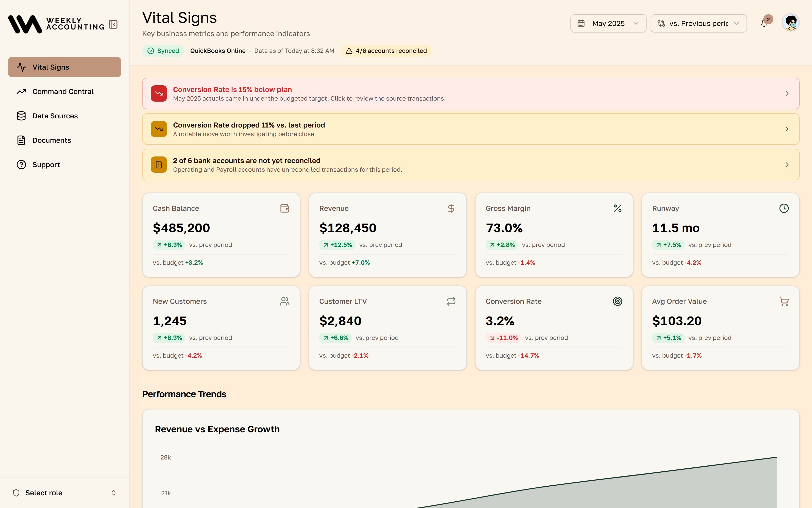Image resolution: width=812 pixels, height=508 pixels.
Task: Click Conversion Rate vs. budget -14.7%
Action: [x=512, y=355]
